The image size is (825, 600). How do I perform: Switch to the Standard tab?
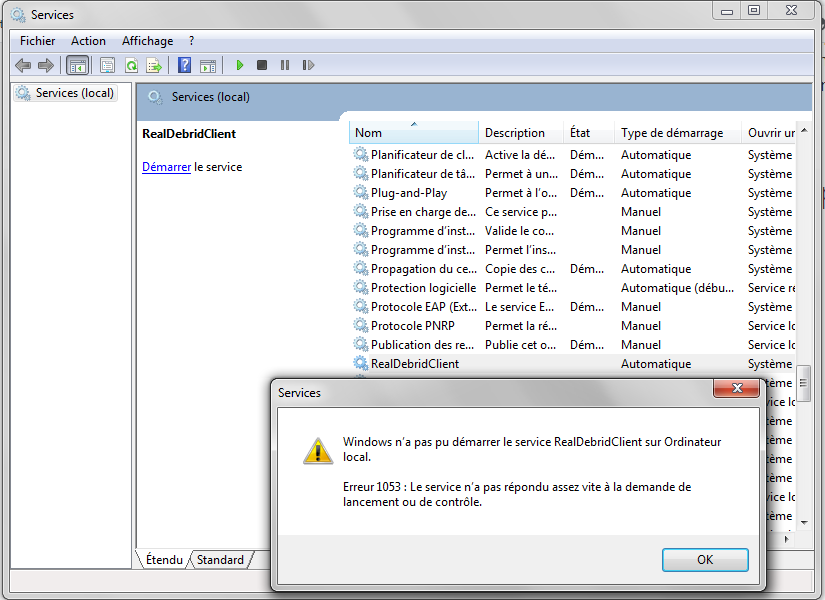pos(219,559)
